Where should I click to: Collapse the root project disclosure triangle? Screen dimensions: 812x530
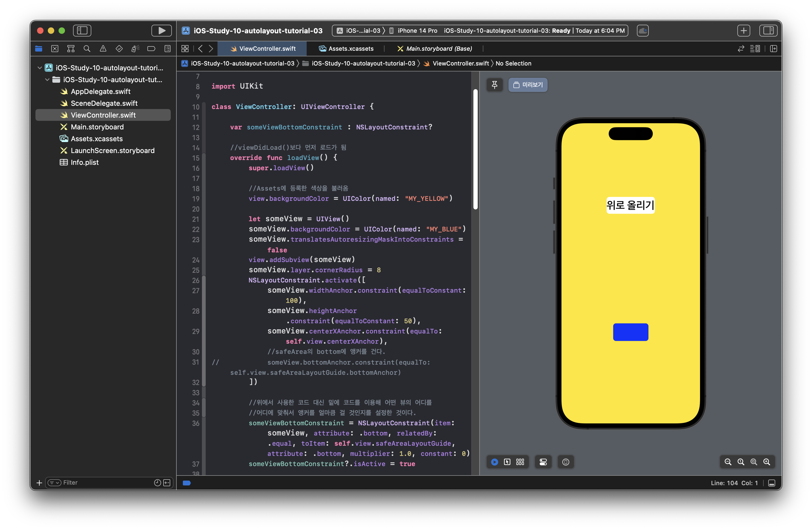click(39, 68)
